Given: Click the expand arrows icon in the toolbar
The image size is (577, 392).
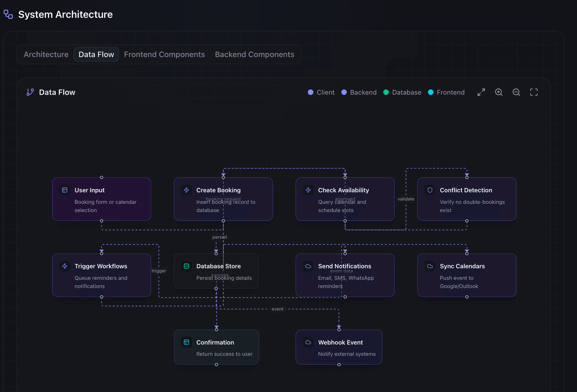Looking at the screenshot, I should tap(481, 92).
